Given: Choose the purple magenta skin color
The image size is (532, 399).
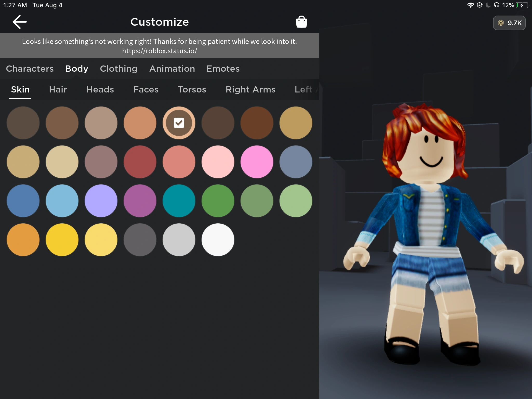Looking at the screenshot, I should coord(140,201).
